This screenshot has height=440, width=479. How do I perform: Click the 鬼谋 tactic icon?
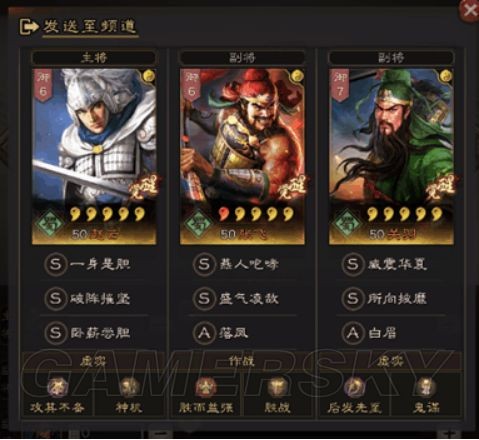(426, 388)
